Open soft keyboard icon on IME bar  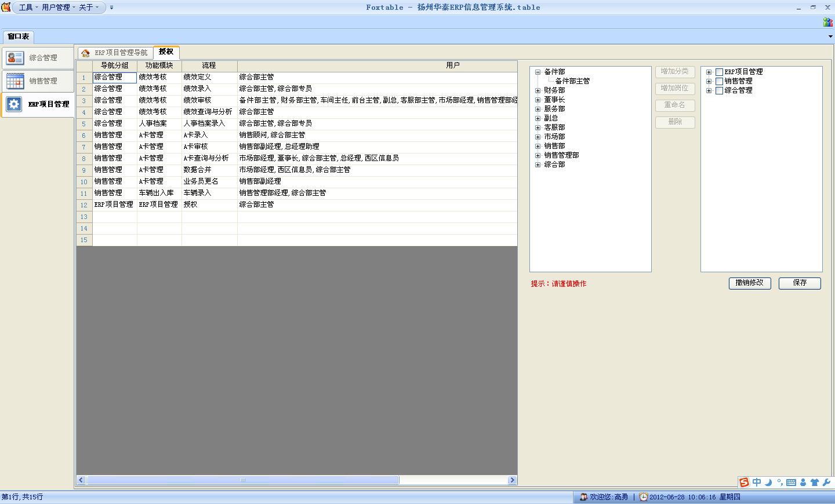click(791, 483)
